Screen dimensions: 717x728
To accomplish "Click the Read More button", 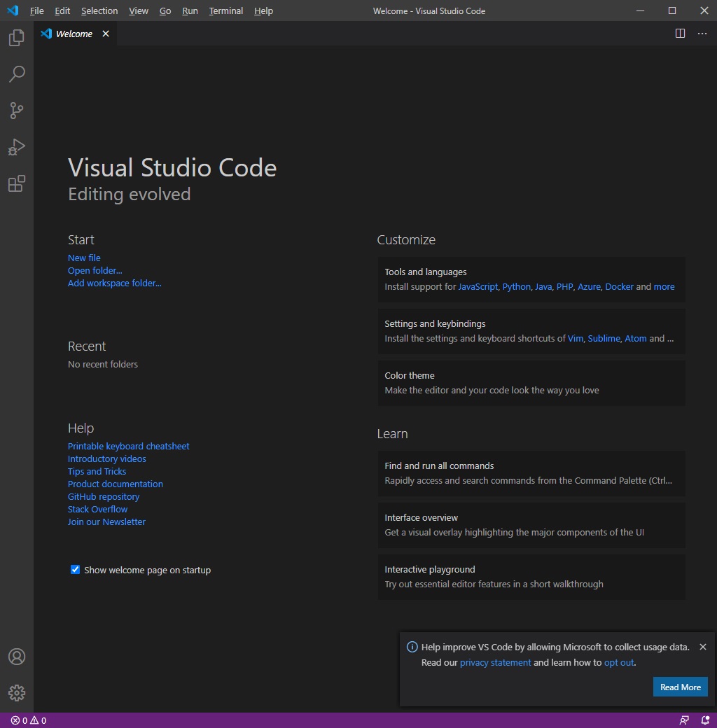I will (681, 687).
